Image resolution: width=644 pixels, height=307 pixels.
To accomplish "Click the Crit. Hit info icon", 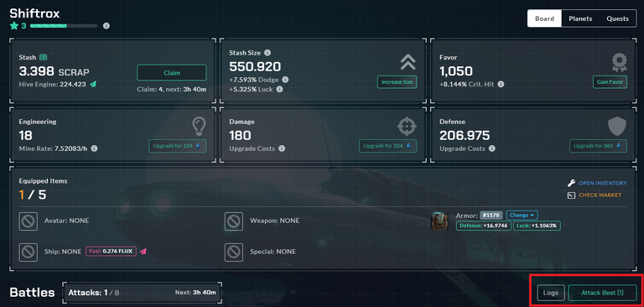I will [501, 84].
